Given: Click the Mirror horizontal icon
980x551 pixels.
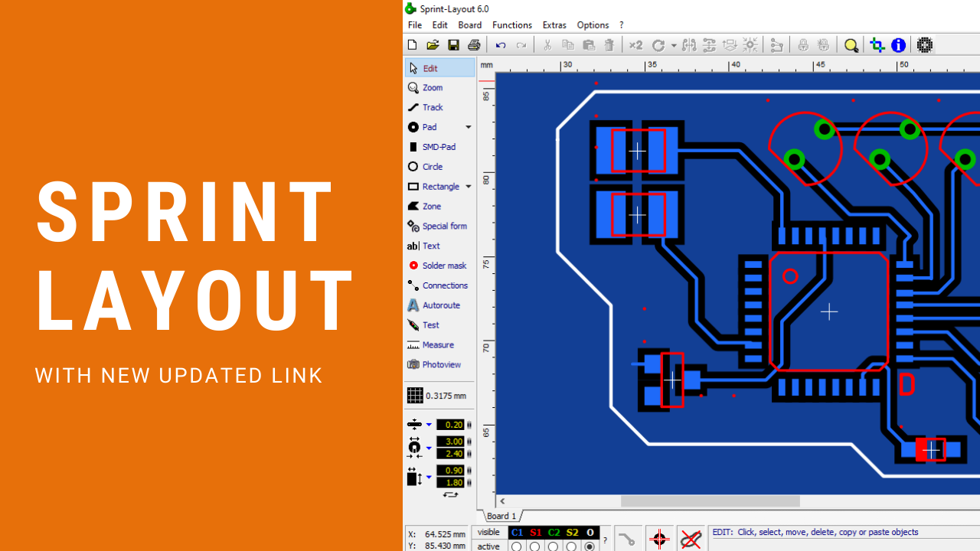Looking at the screenshot, I should pos(689,45).
